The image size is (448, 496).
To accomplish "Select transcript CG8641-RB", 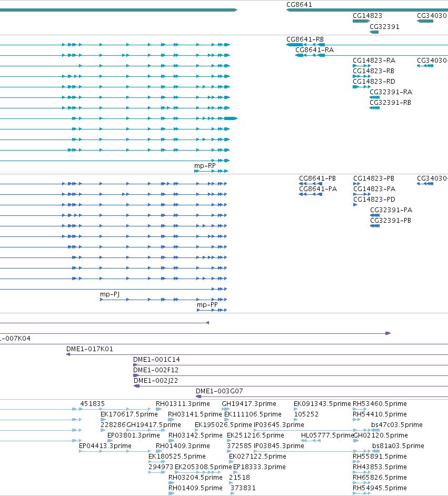I will click(x=305, y=39).
